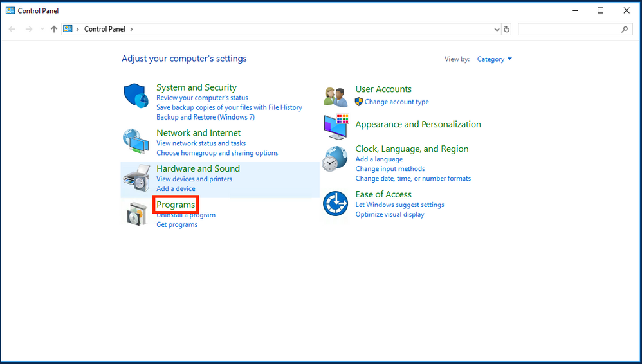The width and height of the screenshot is (642, 364).
Task: Click the Control Panel title bar icon
Action: click(10, 11)
